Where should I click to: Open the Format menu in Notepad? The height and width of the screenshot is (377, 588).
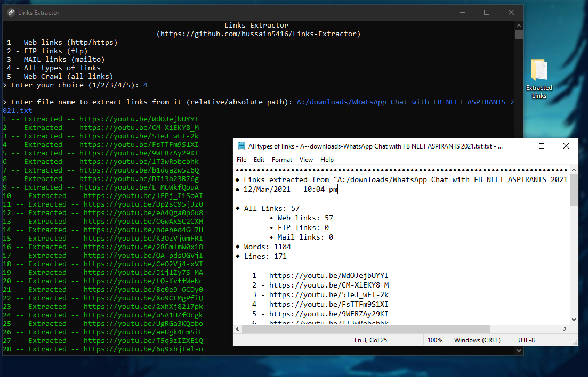281,159
